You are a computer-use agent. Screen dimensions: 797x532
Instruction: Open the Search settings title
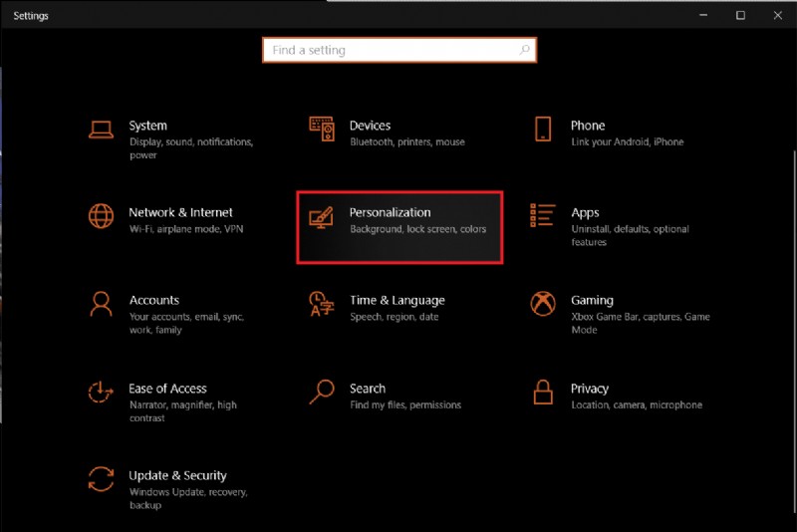click(368, 389)
